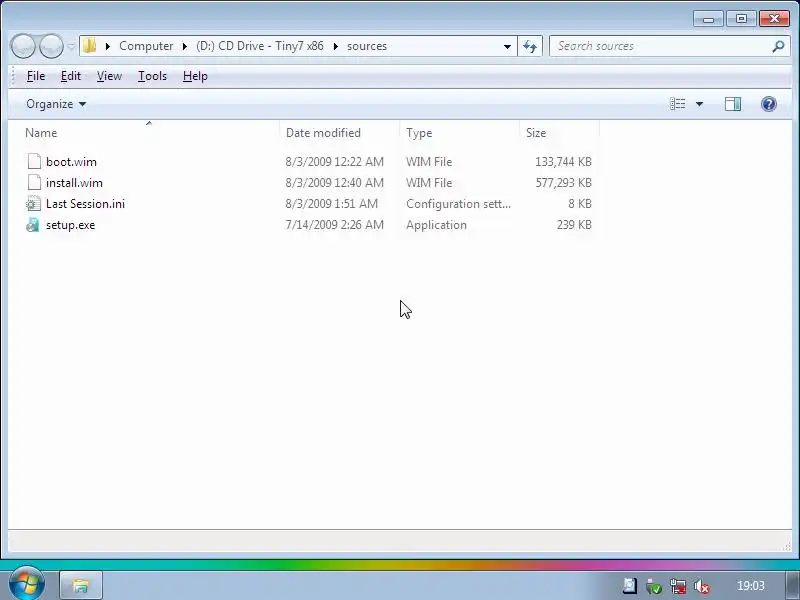Sort by Type column header

click(x=459, y=133)
